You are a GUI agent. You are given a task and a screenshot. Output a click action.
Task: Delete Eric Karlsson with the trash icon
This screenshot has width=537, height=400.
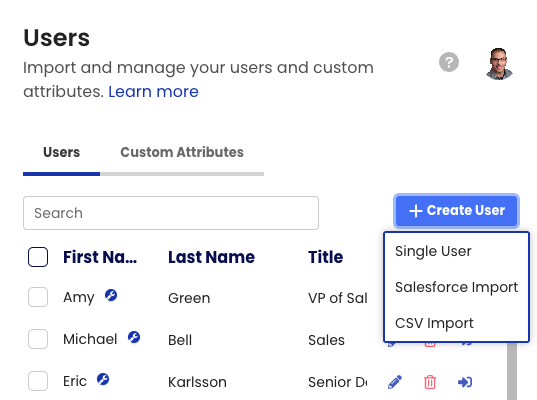click(430, 382)
